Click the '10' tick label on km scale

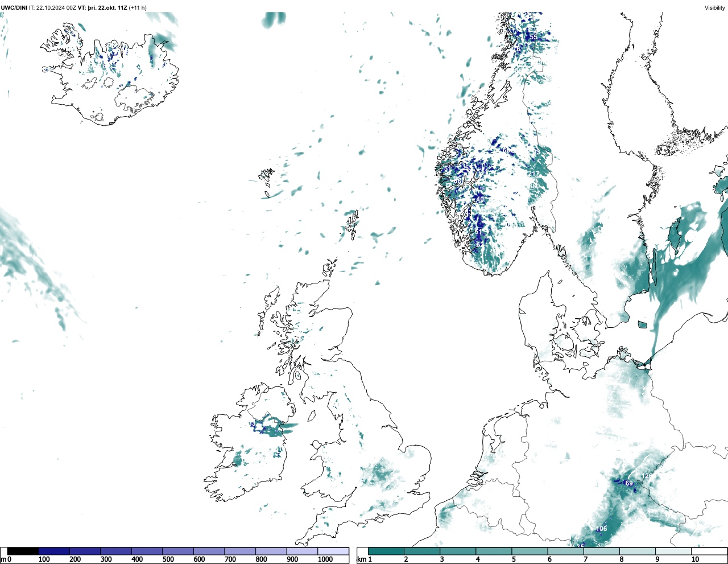click(695, 559)
